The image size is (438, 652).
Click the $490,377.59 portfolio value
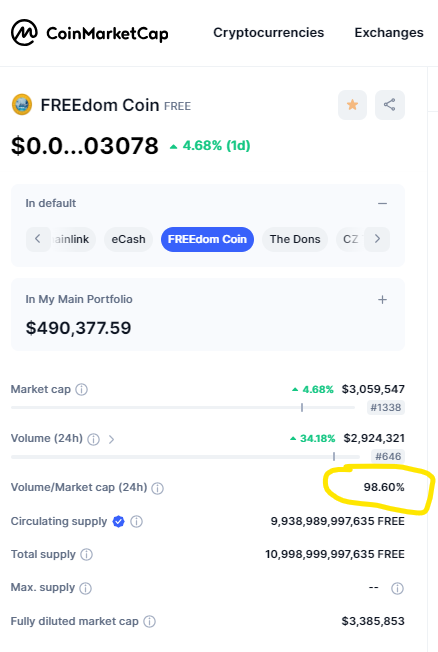pyautogui.click(x=79, y=328)
